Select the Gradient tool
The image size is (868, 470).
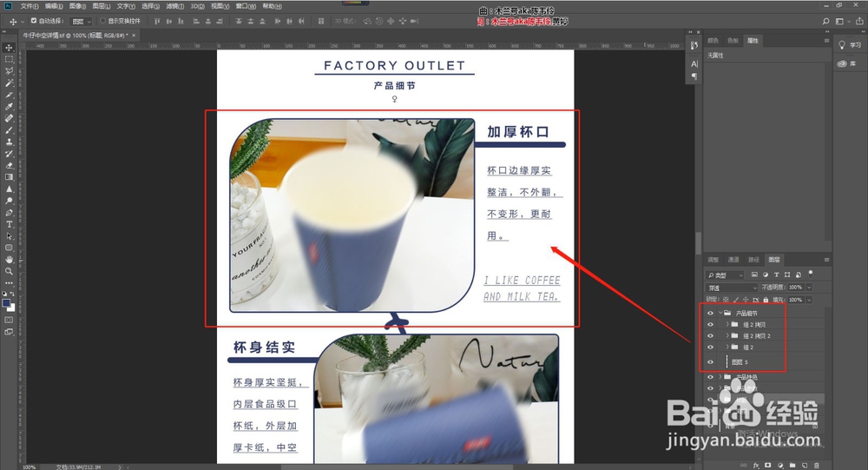pyautogui.click(x=10, y=177)
